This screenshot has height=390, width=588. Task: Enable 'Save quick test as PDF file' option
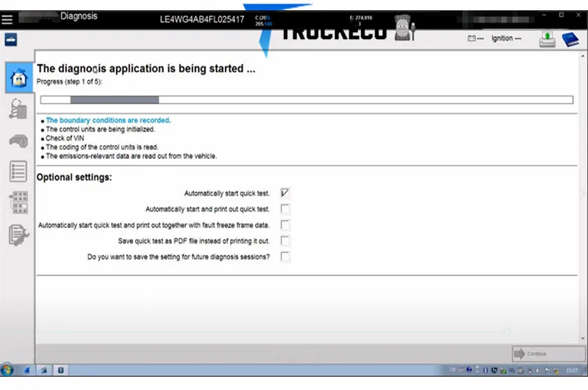[284, 241]
